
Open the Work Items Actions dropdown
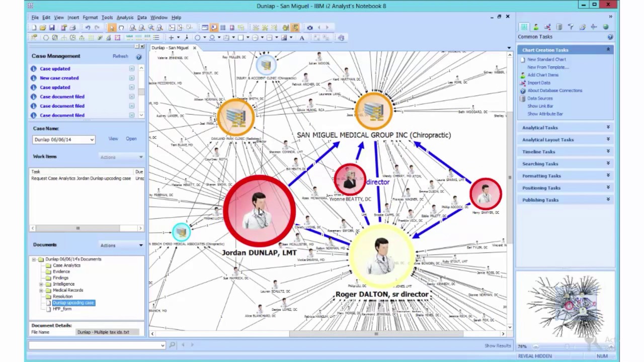(x=121, y=157)
